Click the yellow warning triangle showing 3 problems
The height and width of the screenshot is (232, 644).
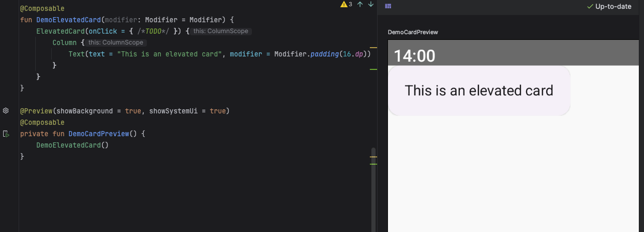pyautogui.click(x=343, y=5)
